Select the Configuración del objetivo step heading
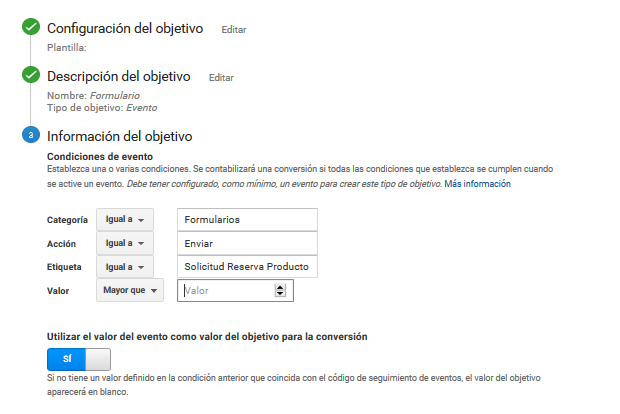The height and width of the screenshot is (414, 620). click(x=125, y=28)
